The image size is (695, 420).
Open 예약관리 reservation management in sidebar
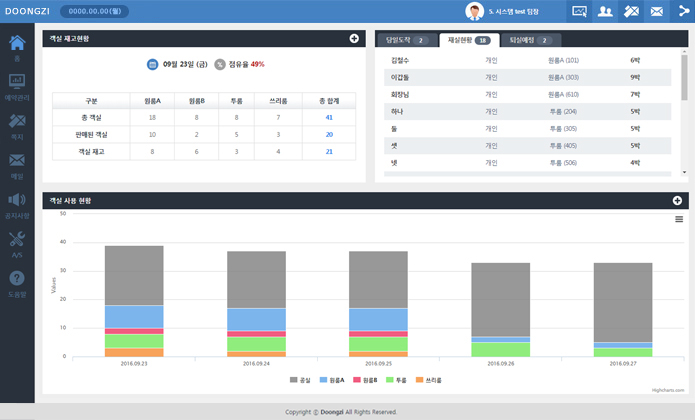click(x=17, y=82)
